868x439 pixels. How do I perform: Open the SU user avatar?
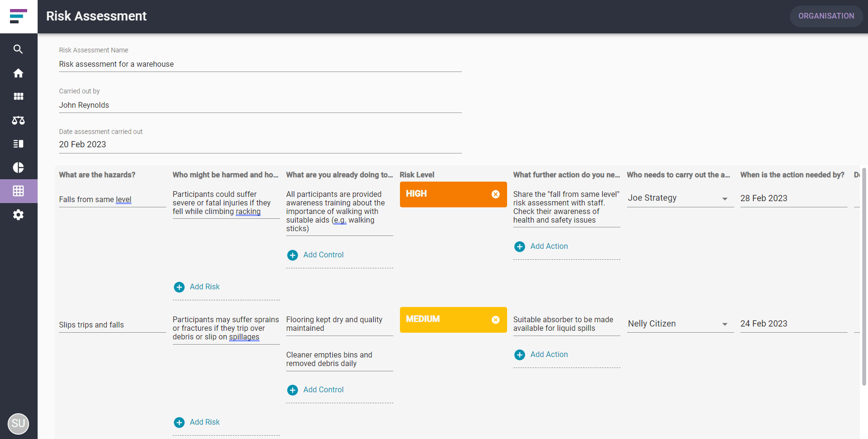(x=18, y=423)
